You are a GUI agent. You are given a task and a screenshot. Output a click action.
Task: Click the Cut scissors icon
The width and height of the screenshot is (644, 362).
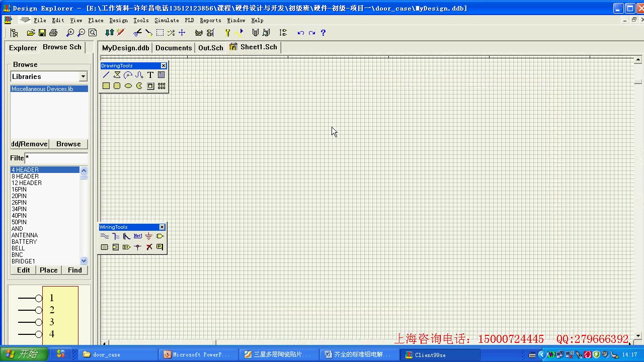coord(137,33)
